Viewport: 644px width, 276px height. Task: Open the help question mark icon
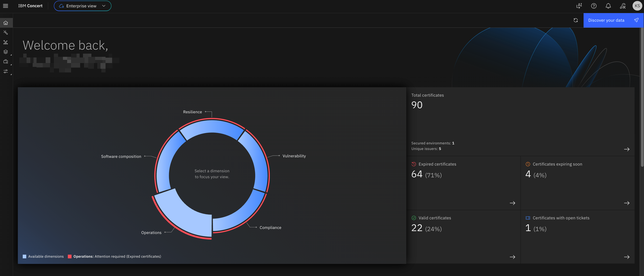click(594, 6)
